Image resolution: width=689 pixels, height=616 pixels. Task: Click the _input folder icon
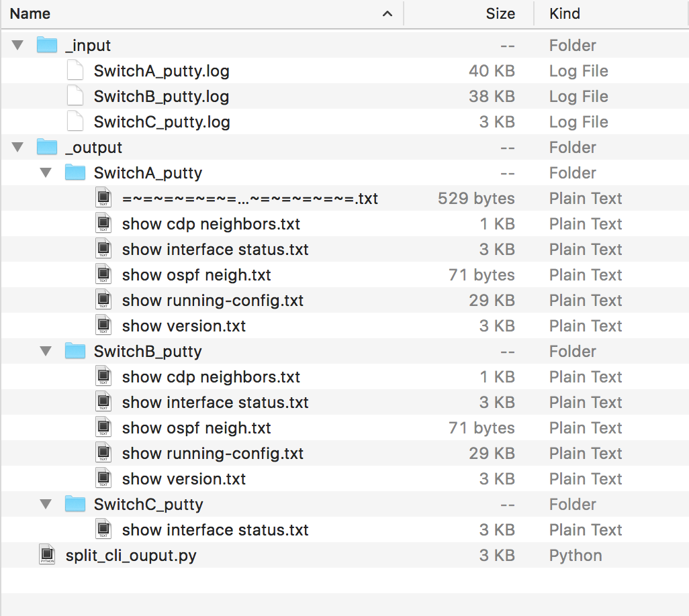point(47,45)
